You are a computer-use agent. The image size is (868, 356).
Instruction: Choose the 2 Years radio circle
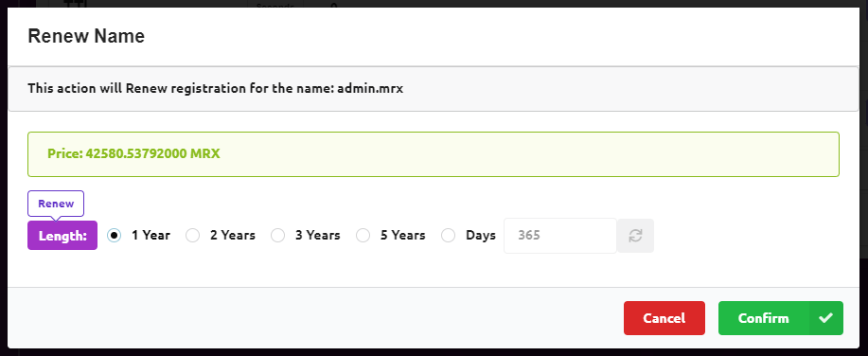193,236
